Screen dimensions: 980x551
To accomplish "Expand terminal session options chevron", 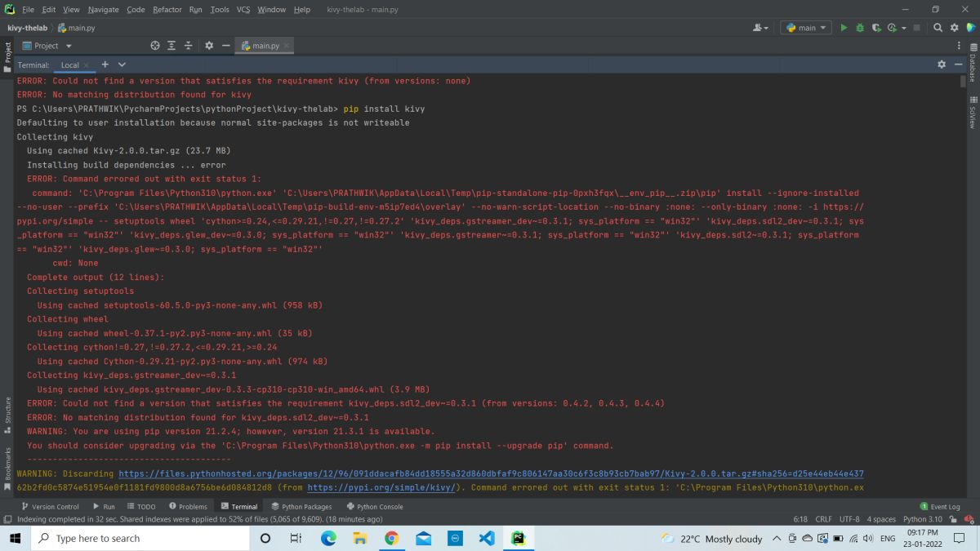I will pyautogui.click(x=122, y=64).
